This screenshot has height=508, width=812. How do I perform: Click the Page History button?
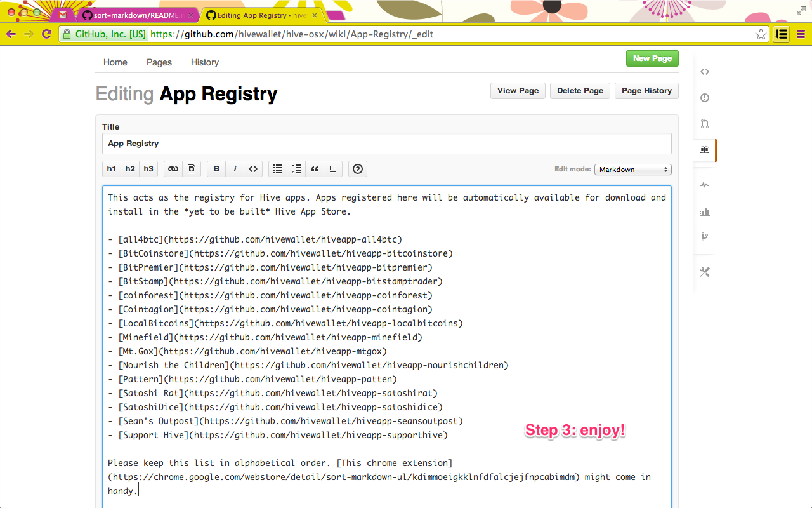(x=646, y=91)
